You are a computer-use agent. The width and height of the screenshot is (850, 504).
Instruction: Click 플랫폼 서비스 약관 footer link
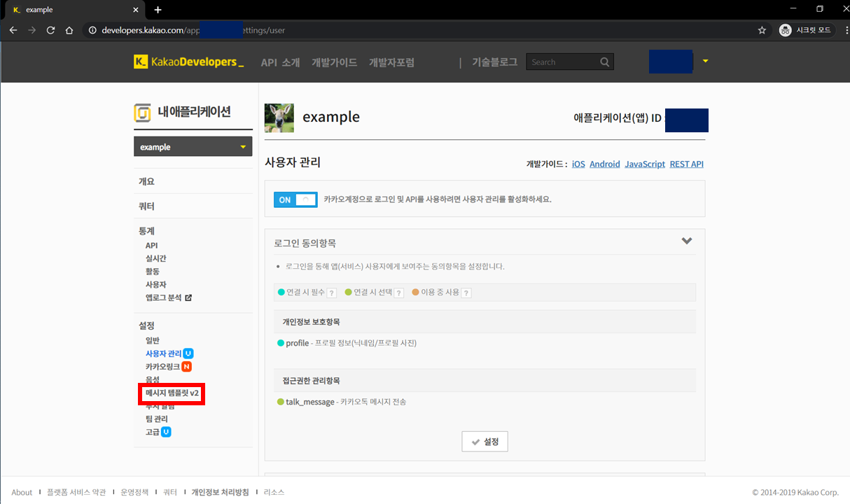point(76,492)
